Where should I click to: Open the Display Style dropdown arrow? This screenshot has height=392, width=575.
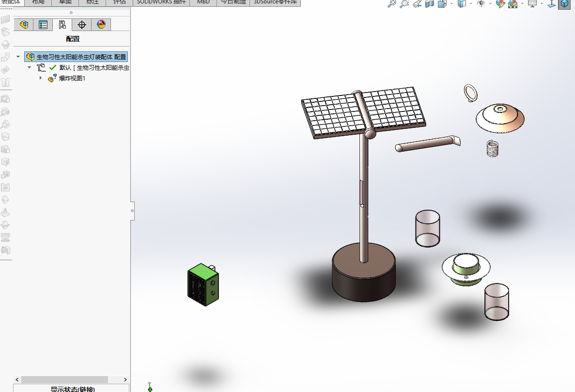471,4
